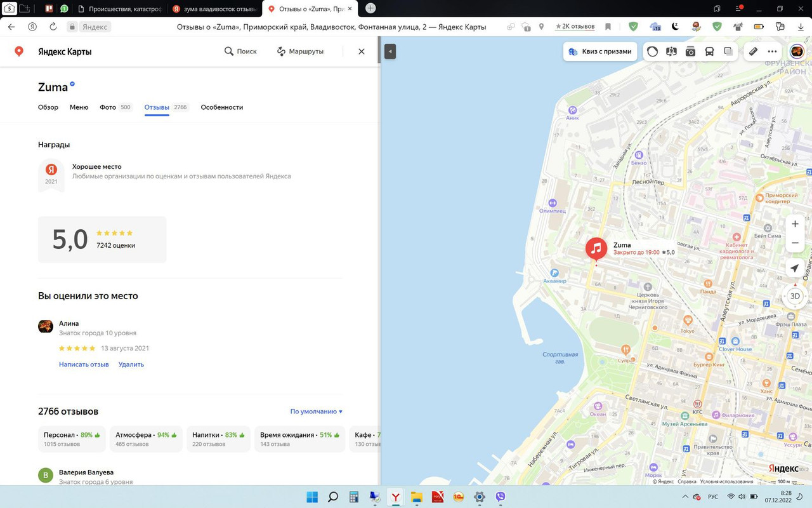This screenshot has width=812, height=508.
Task: Click the lock site-info icon in address bar
Action: click(72, 27)
